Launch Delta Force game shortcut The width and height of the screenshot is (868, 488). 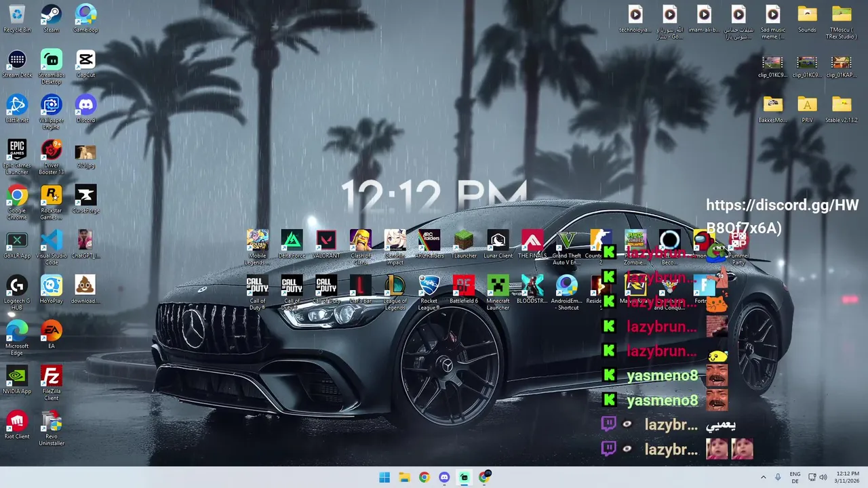[x=292, y=244]
